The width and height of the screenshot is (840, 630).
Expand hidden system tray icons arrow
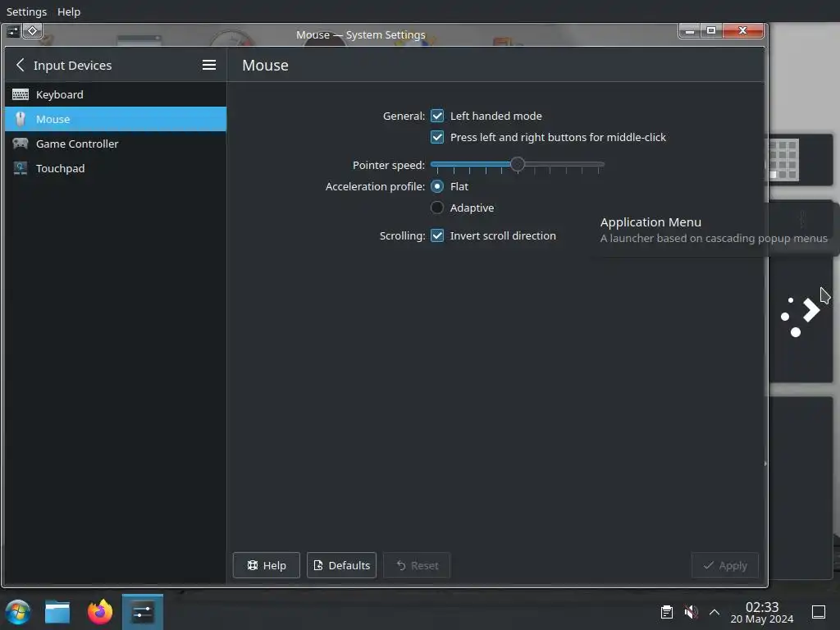tap(714, 612)
